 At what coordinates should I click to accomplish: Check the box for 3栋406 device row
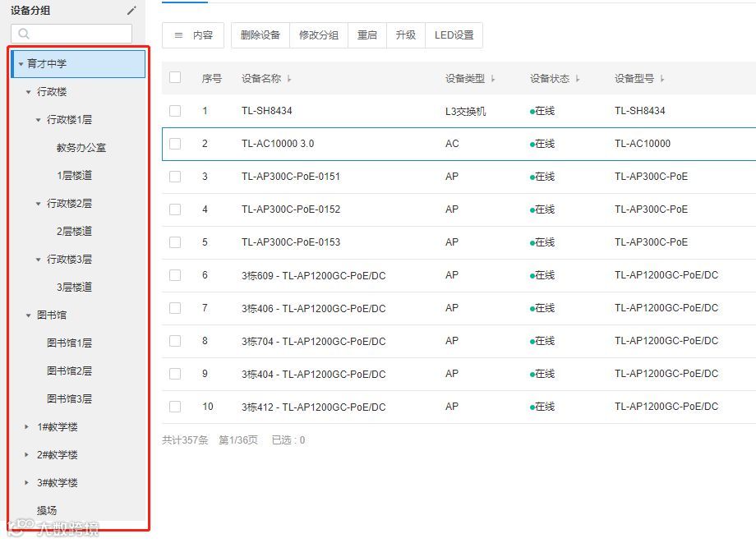175,308
